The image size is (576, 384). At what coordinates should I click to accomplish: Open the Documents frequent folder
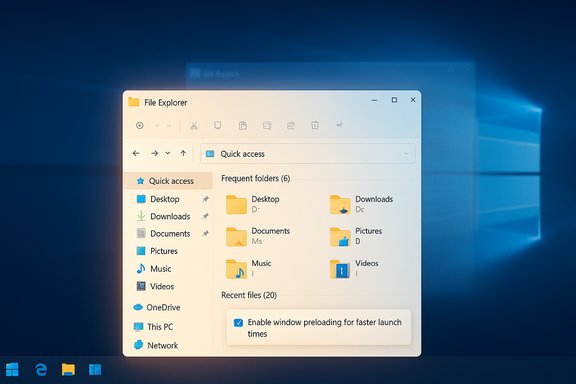coord(258,236)
